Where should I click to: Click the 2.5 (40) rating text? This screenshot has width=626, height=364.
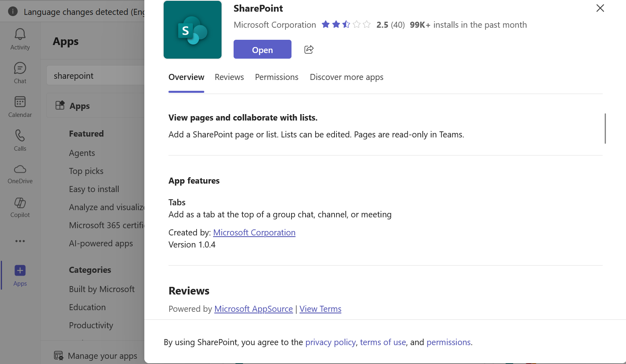(x=390, y=25)
